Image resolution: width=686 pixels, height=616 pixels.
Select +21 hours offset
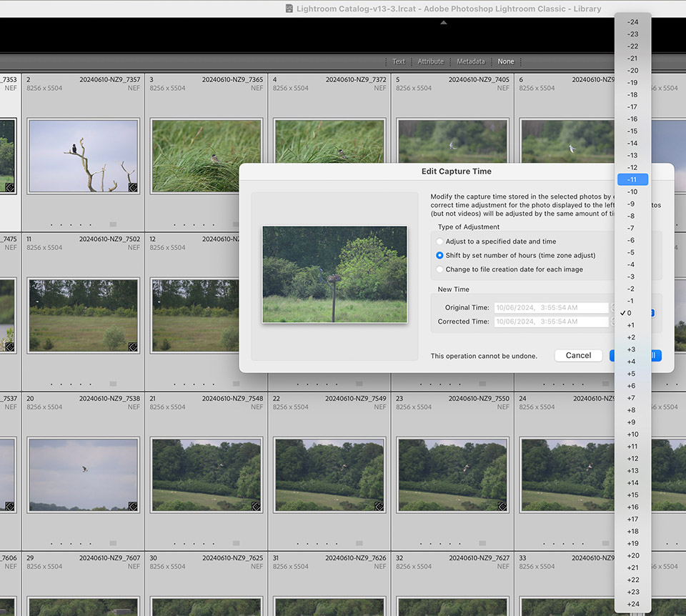pyautogui.click(x=632, y=568)
